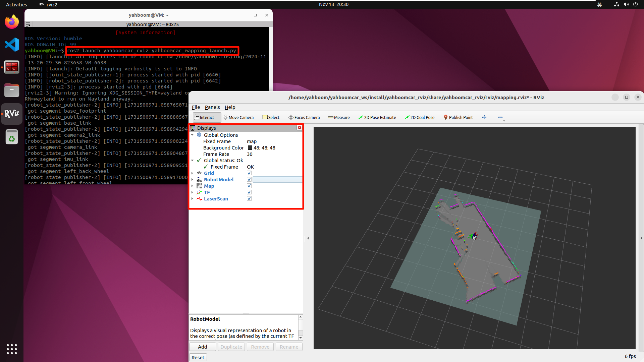Click the Global Options gear icon

coord(199,135)
